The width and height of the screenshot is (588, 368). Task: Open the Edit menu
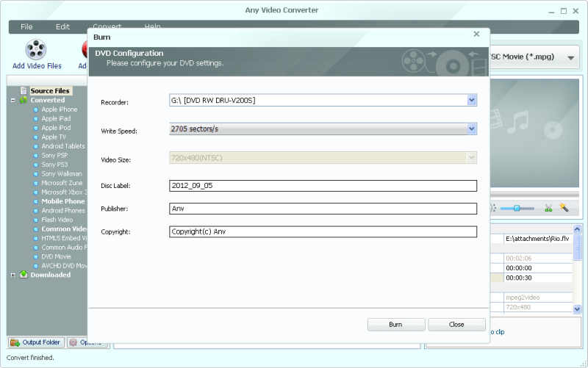[x=62, y=26]
